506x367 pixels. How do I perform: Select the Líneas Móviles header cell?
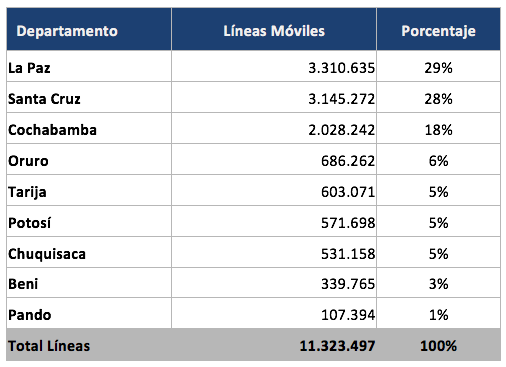[274, 31]
